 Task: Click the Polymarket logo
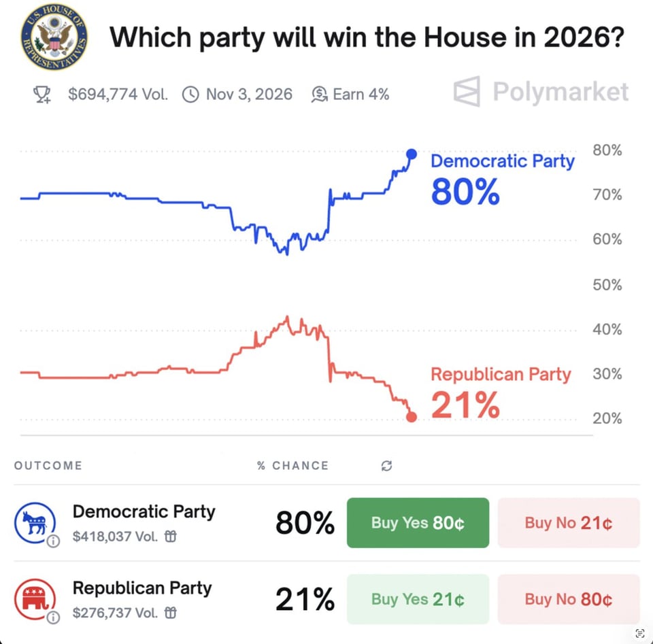539,92
